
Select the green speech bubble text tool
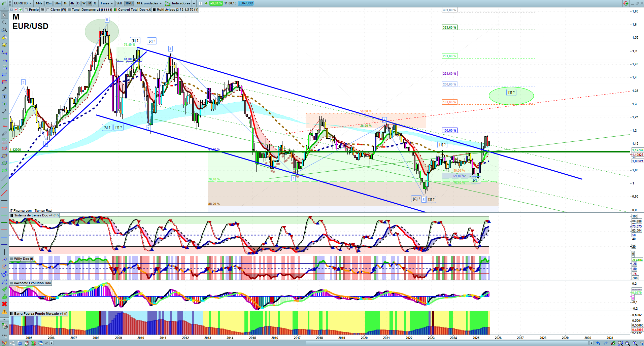4,104
